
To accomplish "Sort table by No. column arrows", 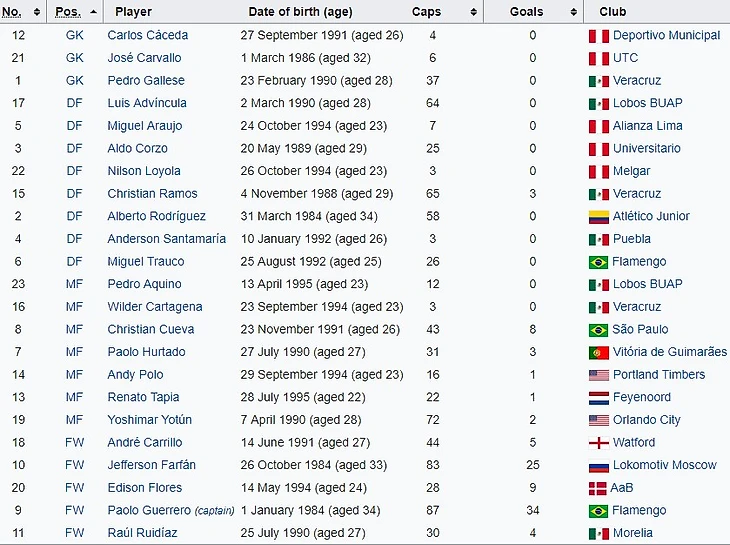I will point(37,12).
